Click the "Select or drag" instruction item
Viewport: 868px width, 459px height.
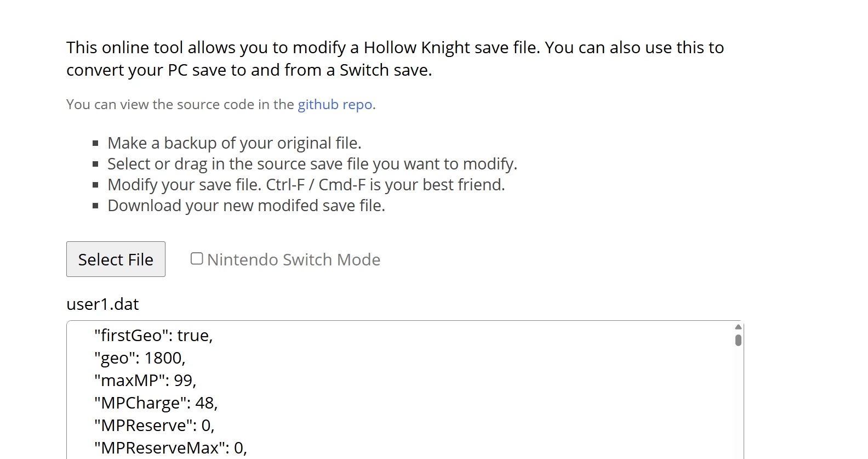coord(312,164)
